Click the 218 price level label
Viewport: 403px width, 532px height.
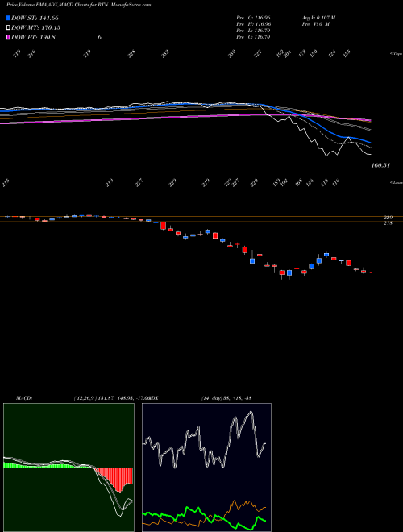point(388,223)
